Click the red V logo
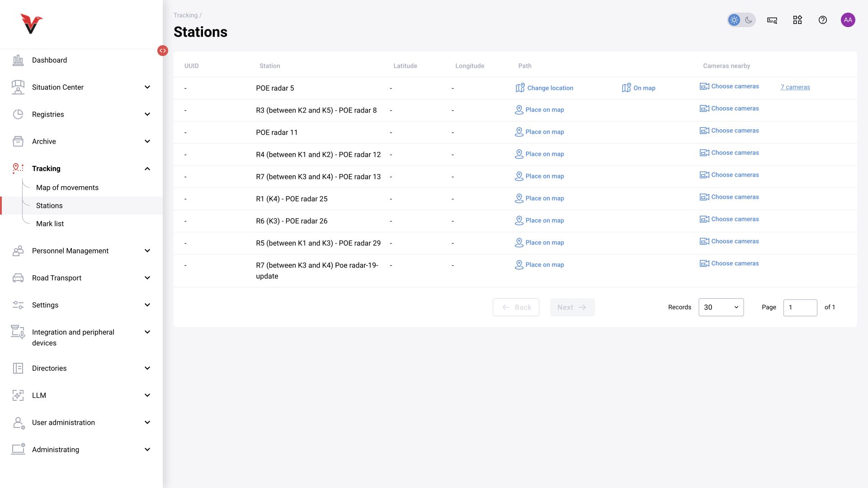Screen dimensions: 868x488 click(31, 23)
